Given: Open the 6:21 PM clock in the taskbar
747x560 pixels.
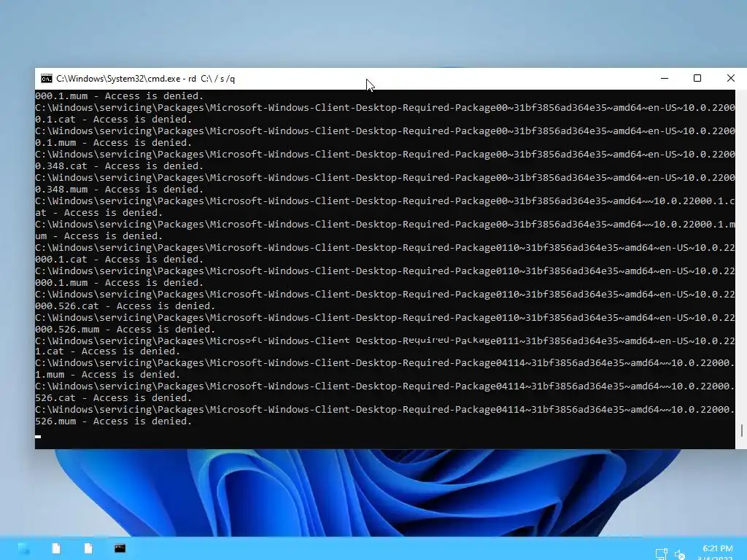Looking at the screenshot, I should 718,548.
